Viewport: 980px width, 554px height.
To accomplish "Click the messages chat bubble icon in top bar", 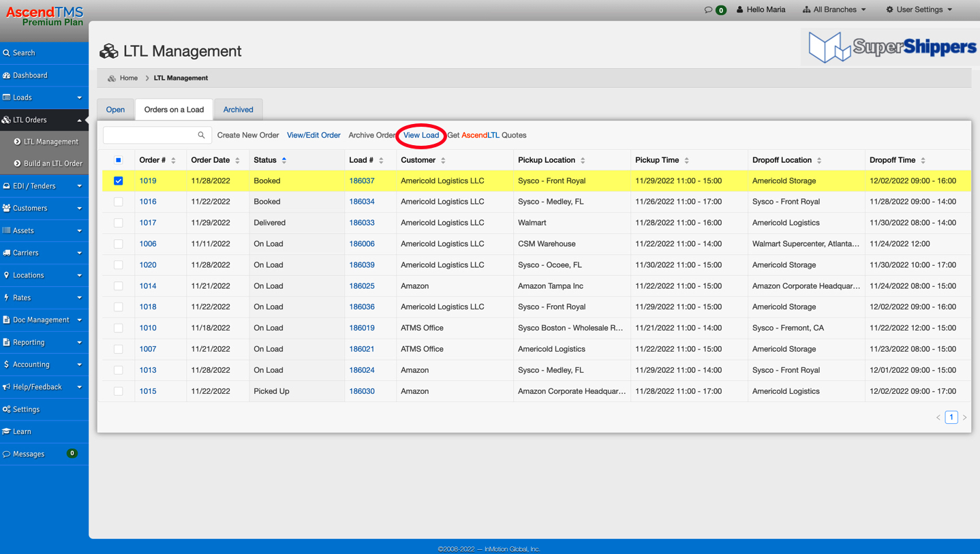I will 708,10.
